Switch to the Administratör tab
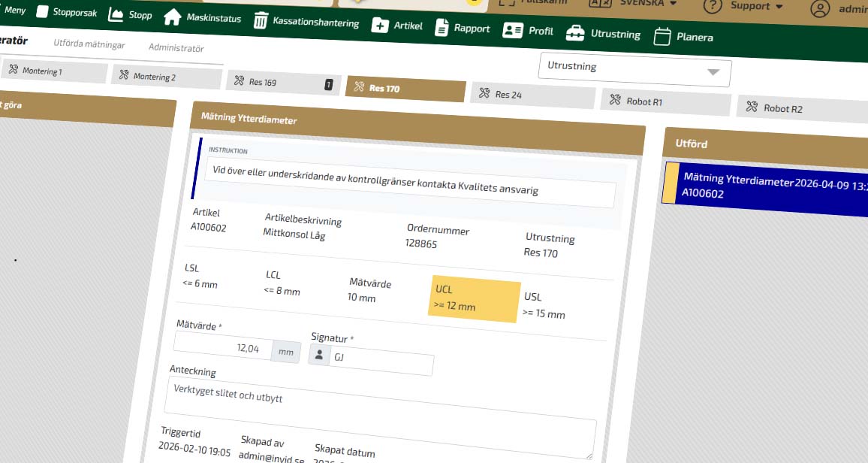 click(176, 48)
